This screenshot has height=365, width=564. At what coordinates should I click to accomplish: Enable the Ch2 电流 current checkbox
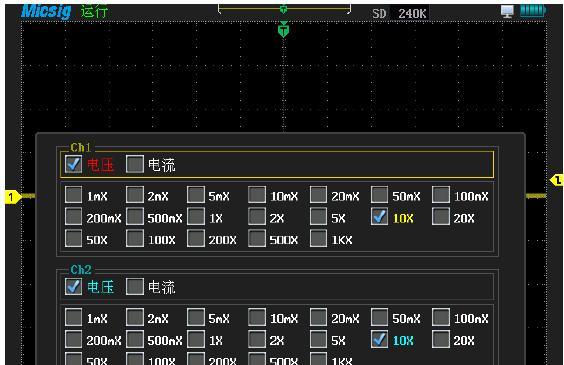135,287
